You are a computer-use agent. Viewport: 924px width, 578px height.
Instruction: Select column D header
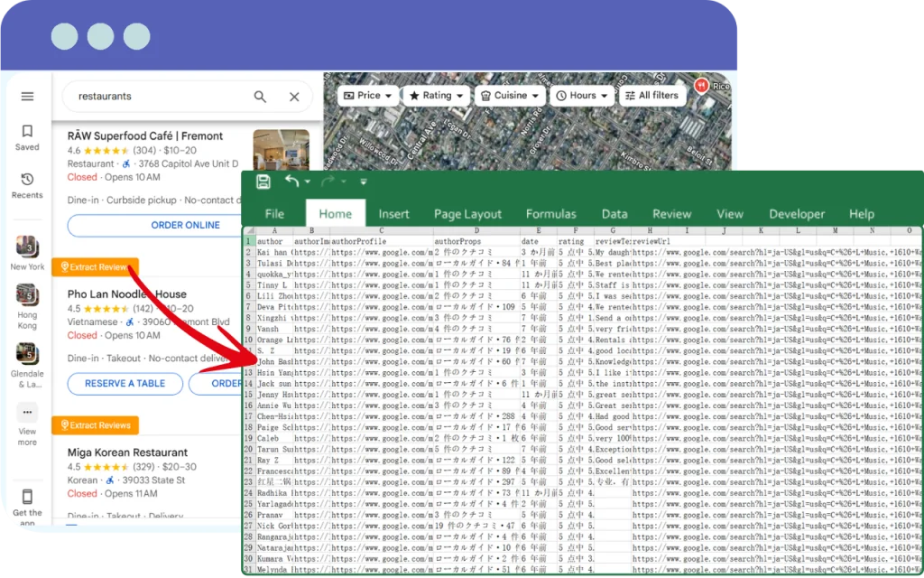(x=476, y=230)
